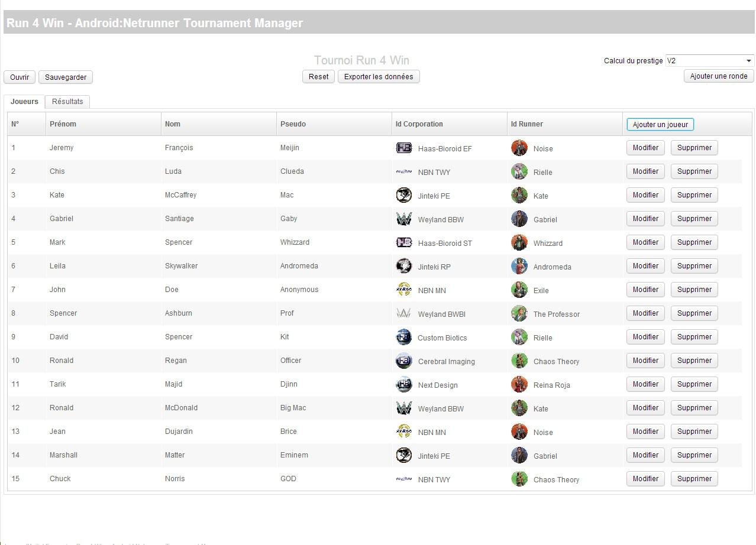The width and height of the screenshot is (756, 545).
Task: Click the Chaos Theory avatar for Ronald Regan
Action: click(519, 361)
